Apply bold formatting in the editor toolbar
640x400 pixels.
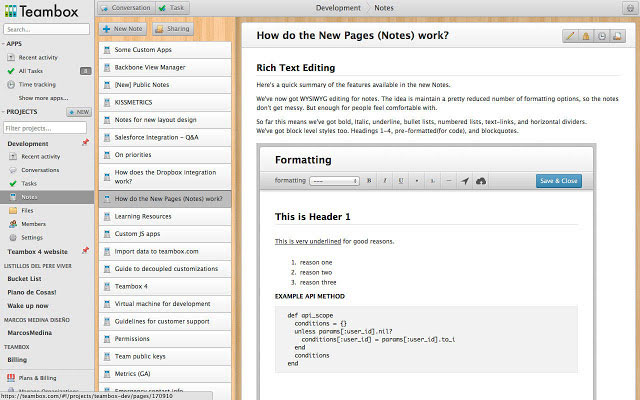(369, 181)
